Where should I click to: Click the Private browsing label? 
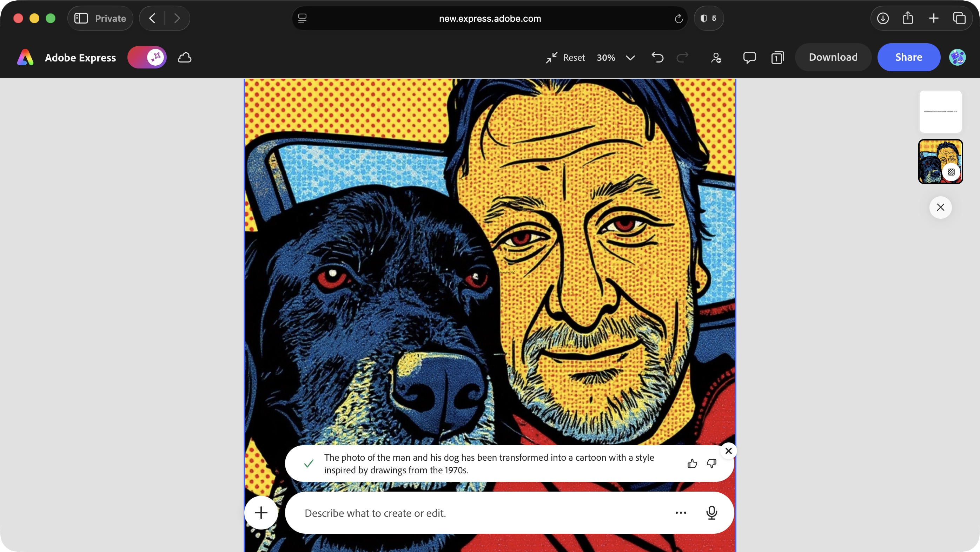(x=110, y=18)
